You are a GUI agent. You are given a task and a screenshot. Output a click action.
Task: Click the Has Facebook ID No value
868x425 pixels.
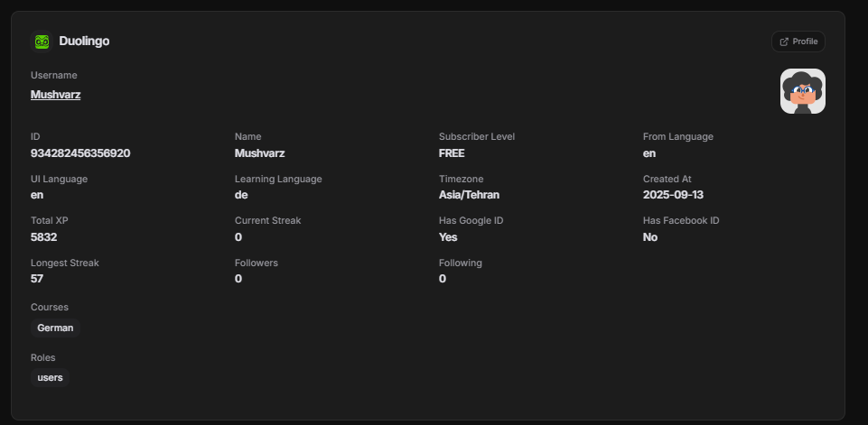click(x=650, y=236)
